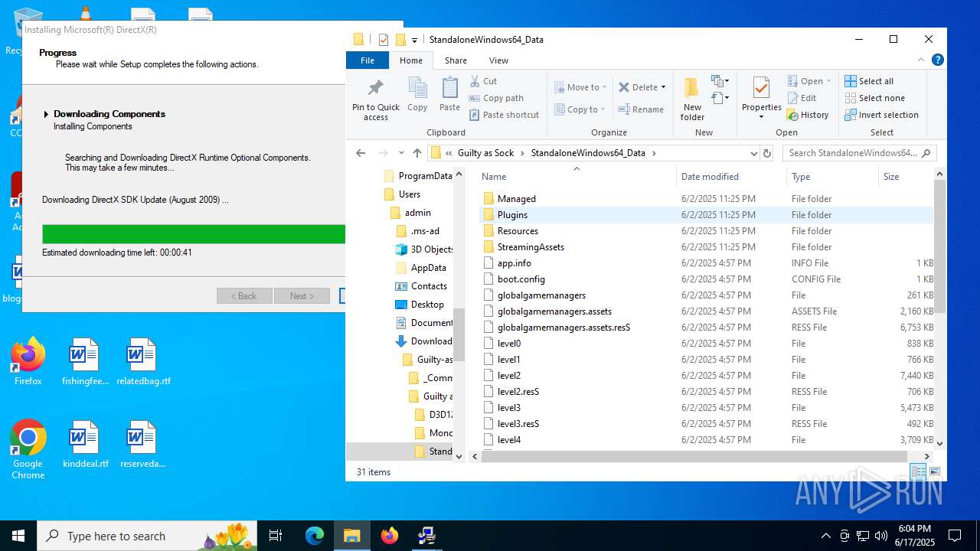The width and height of the screenshot is (980, 551).
Task: Click Invert selection command
Action: 881,115
